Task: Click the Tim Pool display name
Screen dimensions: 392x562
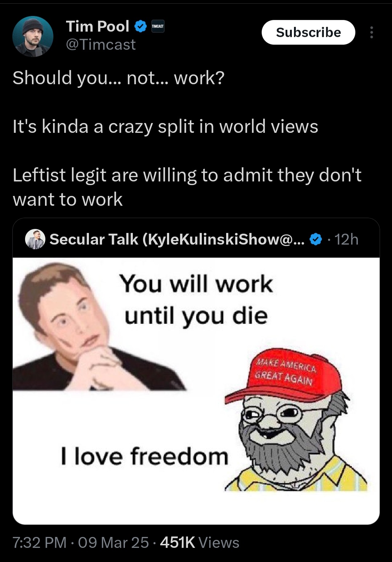Action: [x=97, y=26]
